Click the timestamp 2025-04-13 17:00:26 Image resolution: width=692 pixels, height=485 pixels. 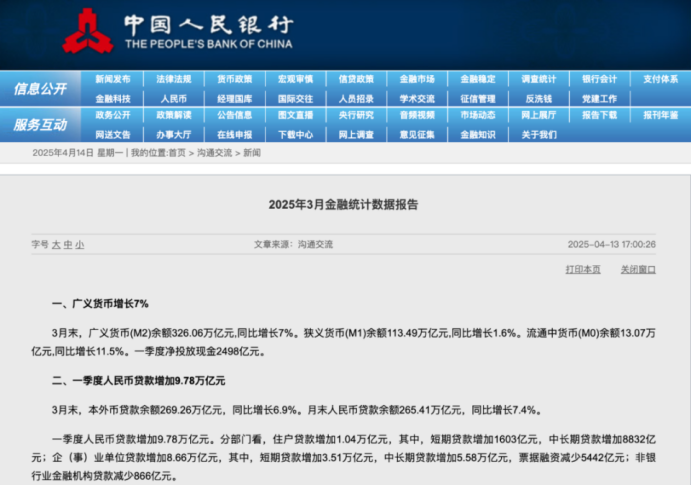pos(612,244)
